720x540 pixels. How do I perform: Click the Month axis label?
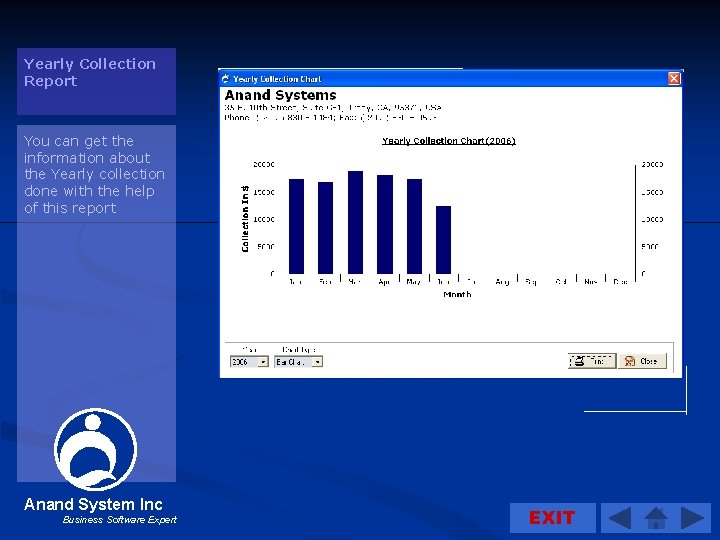tap(457, 294)
